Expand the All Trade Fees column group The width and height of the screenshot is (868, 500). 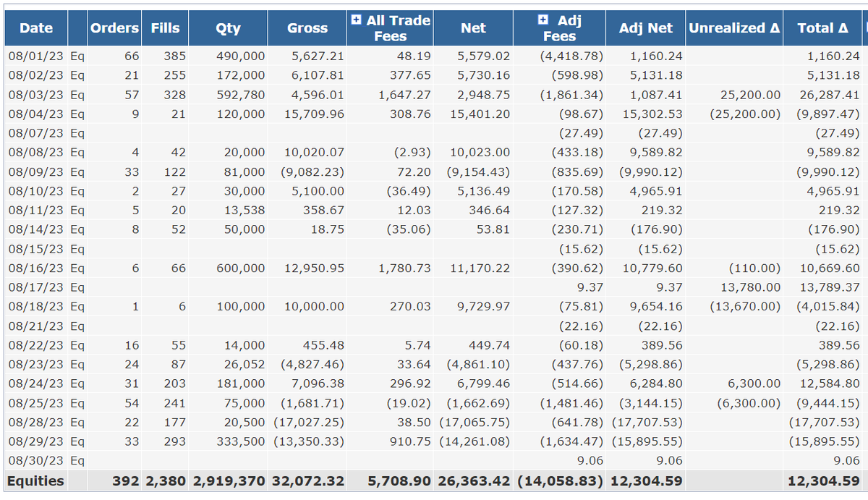(356, 20)
